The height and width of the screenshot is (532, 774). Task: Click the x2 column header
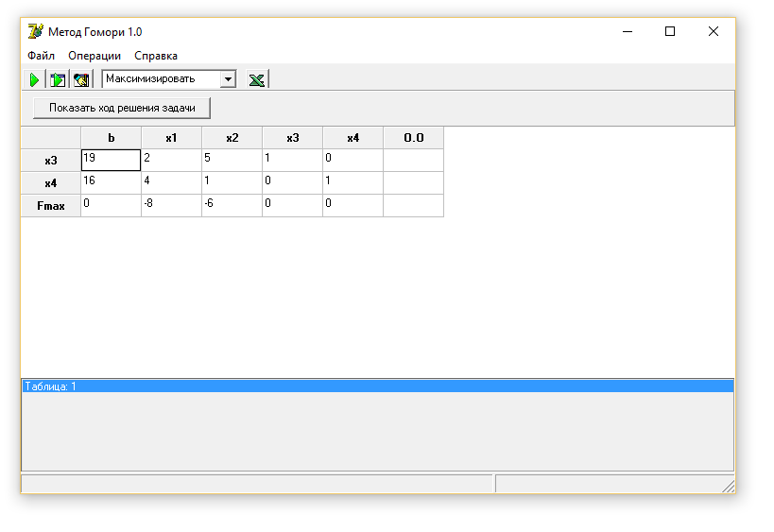pyautogui.click(x=232, y=138)
